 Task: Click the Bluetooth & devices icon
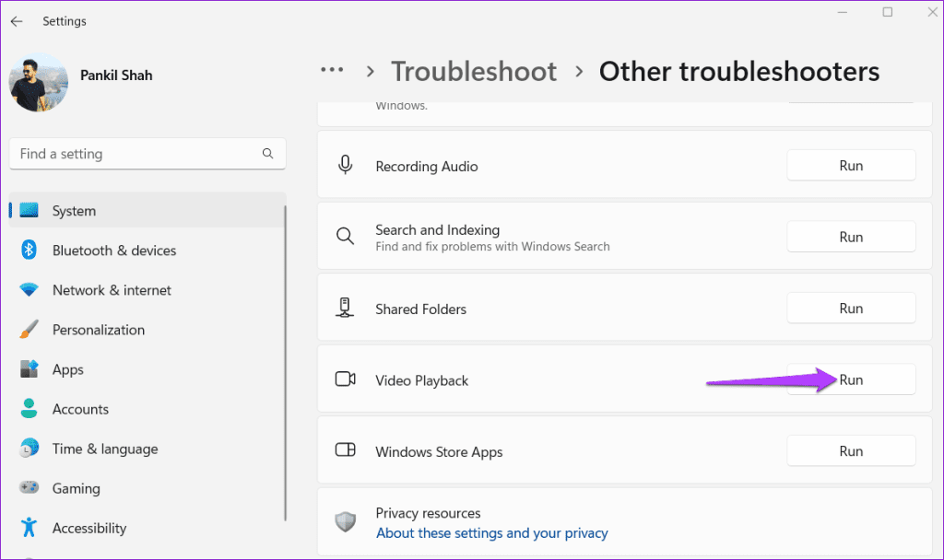click(29, 251)
